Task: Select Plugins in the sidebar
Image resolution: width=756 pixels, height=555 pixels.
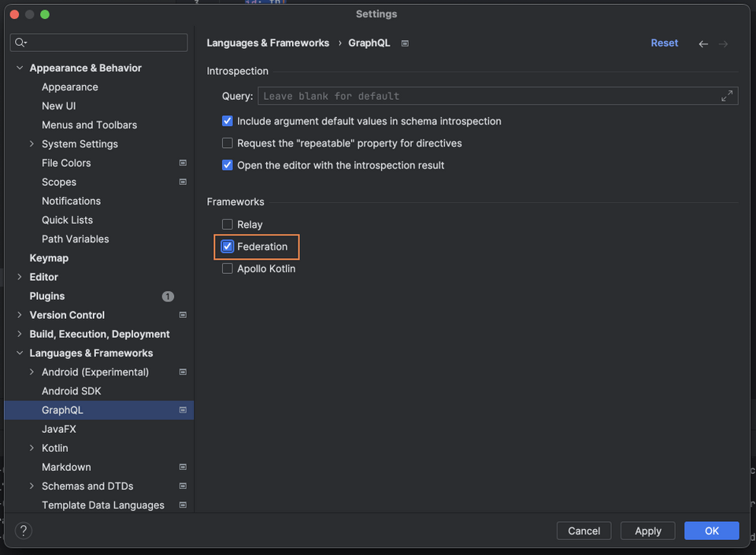Action: pyautogui.click(x=46, y=296)
